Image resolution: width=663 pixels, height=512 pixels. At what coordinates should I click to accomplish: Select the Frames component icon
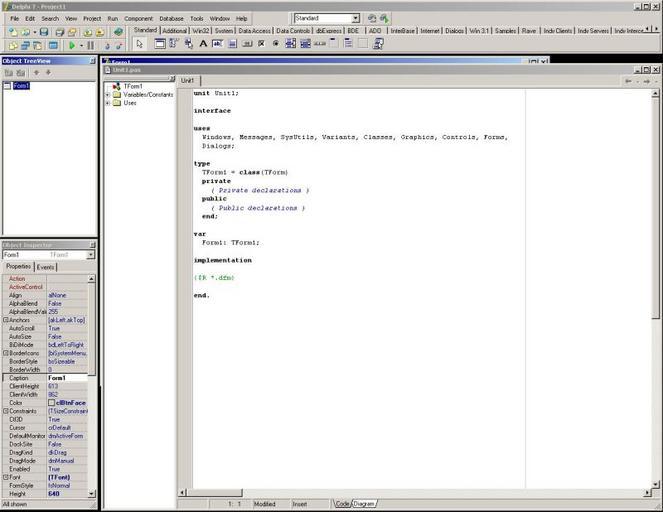[160, 44]
